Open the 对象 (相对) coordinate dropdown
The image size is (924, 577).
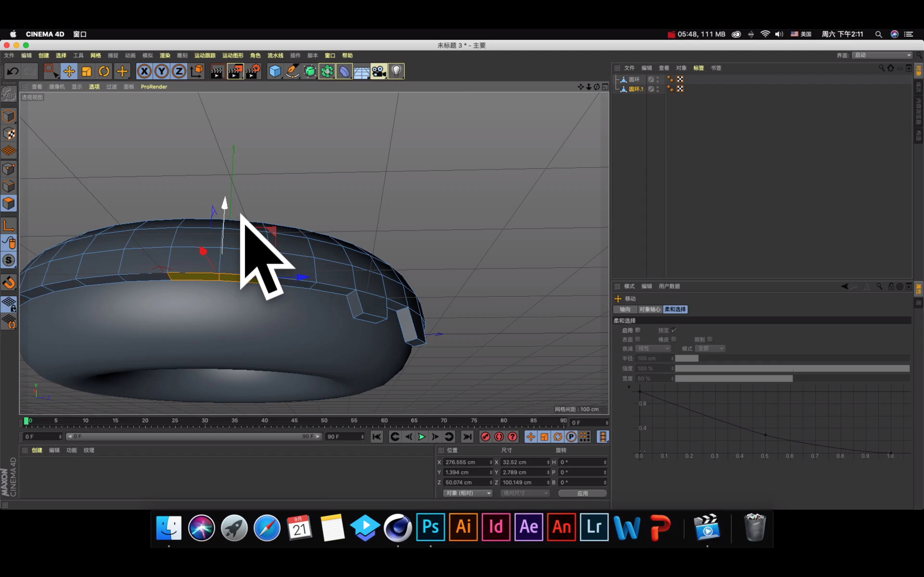click(x=468, y=493)
